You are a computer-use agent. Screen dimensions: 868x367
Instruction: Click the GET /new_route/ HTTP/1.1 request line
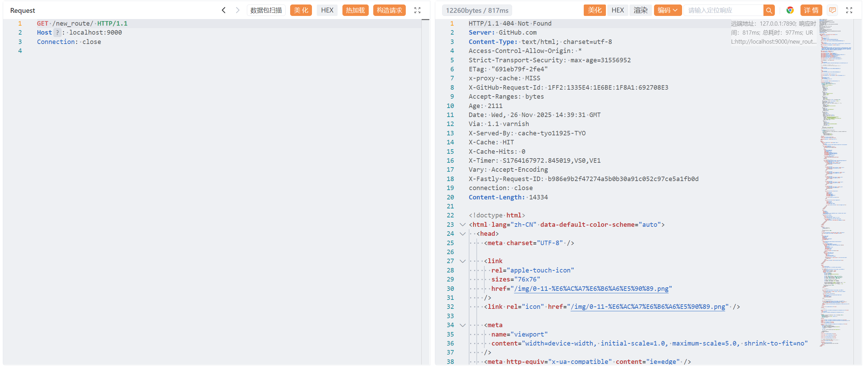82,24
